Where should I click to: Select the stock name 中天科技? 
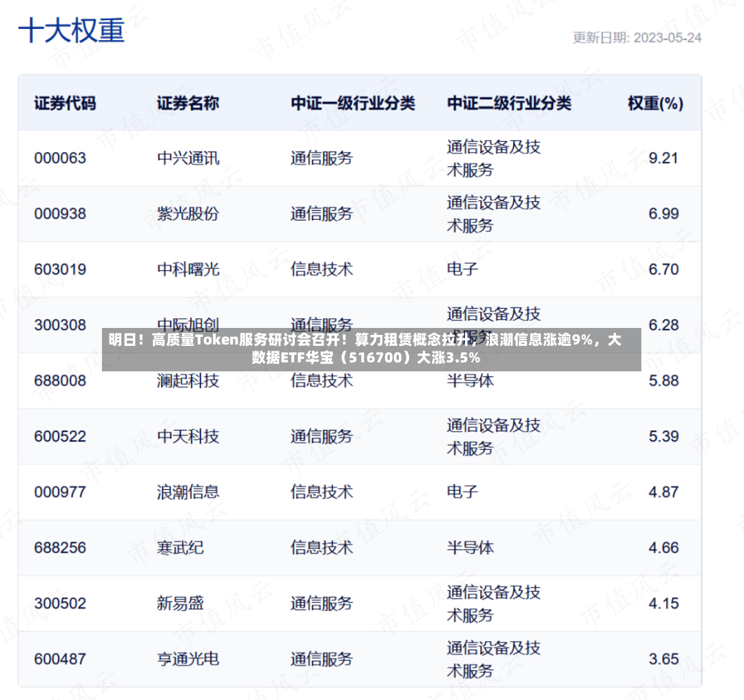pos(188,436)
